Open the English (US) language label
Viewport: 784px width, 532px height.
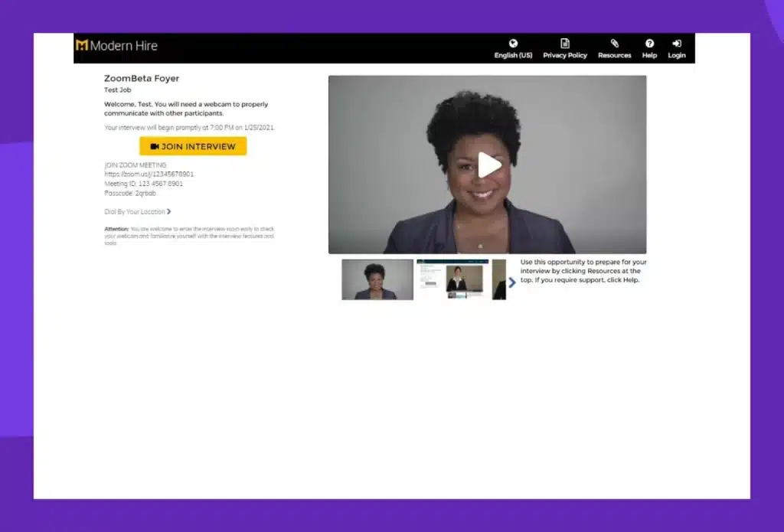click(x=513, y=56)
